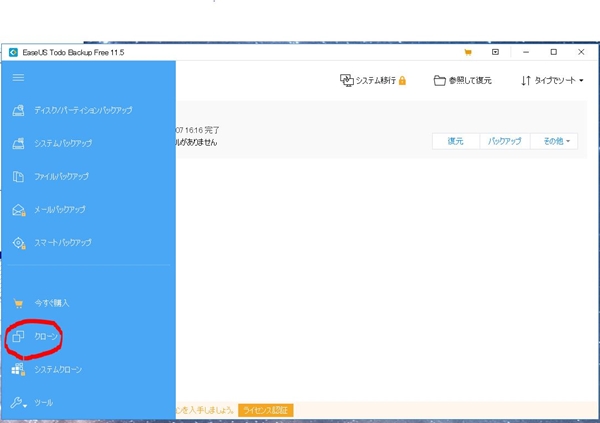The height and width of the screenshot is (423, 600).
Task: Click the バックアップ button on backup task
Action: click(505, 141)
